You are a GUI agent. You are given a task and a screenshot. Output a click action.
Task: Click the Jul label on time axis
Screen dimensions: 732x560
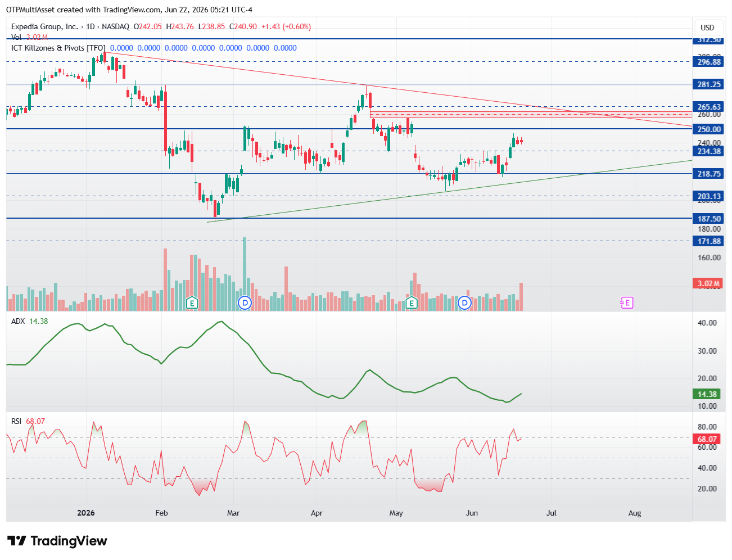point(552,513)
